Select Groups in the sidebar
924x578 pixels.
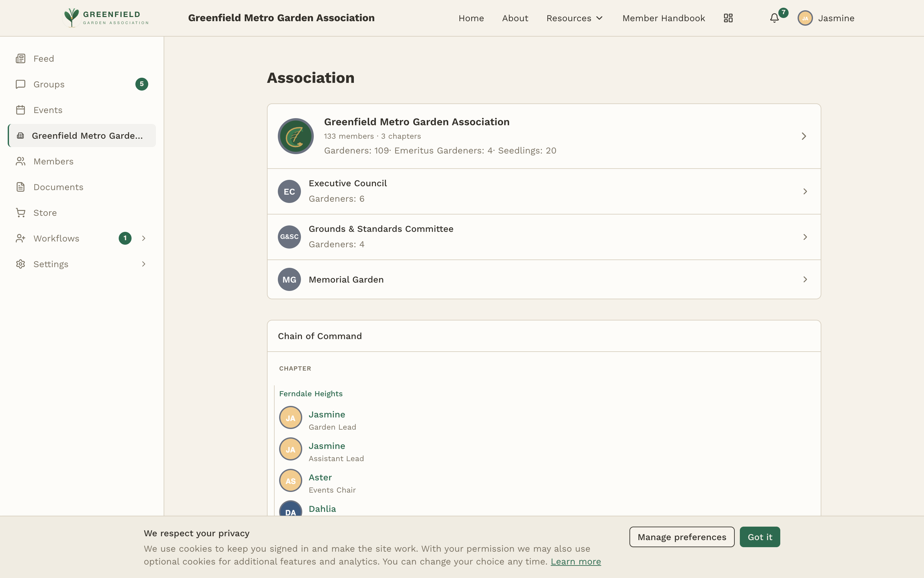[x=82, y=84]
